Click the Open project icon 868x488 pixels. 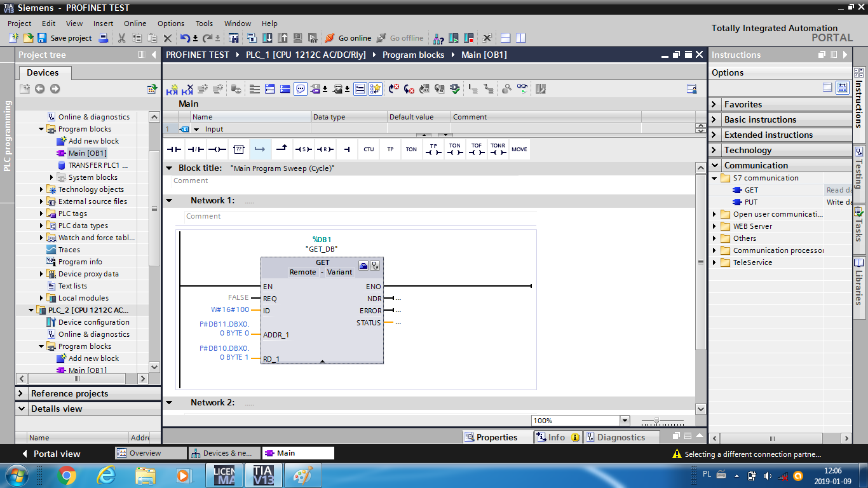coord(27,38)
